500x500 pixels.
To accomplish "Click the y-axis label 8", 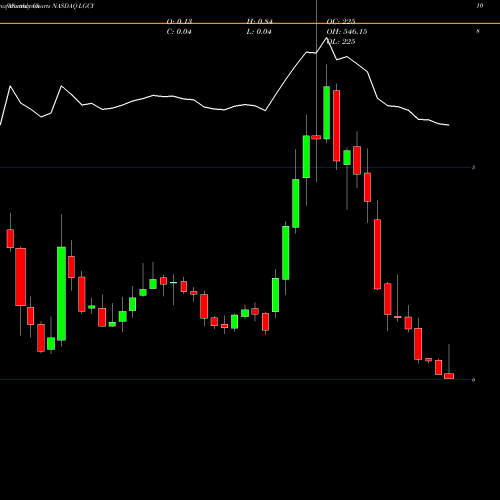I will pyautogui.click(x=478, y=31).
